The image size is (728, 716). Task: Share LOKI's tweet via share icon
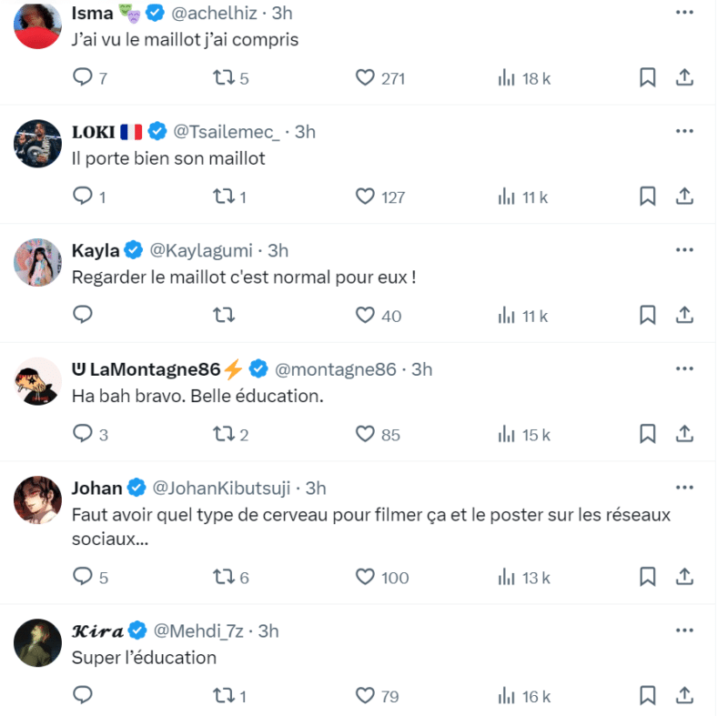(x=685, y=197)
